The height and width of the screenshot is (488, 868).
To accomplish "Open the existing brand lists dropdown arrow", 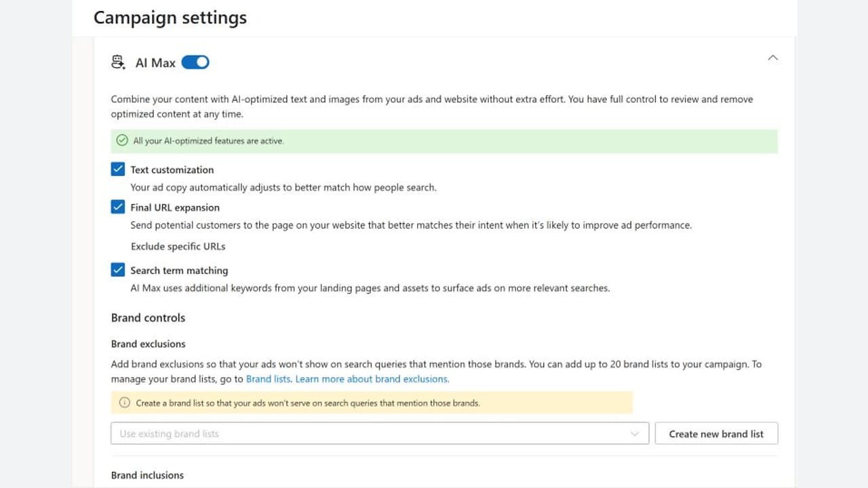I will point(635,434).
